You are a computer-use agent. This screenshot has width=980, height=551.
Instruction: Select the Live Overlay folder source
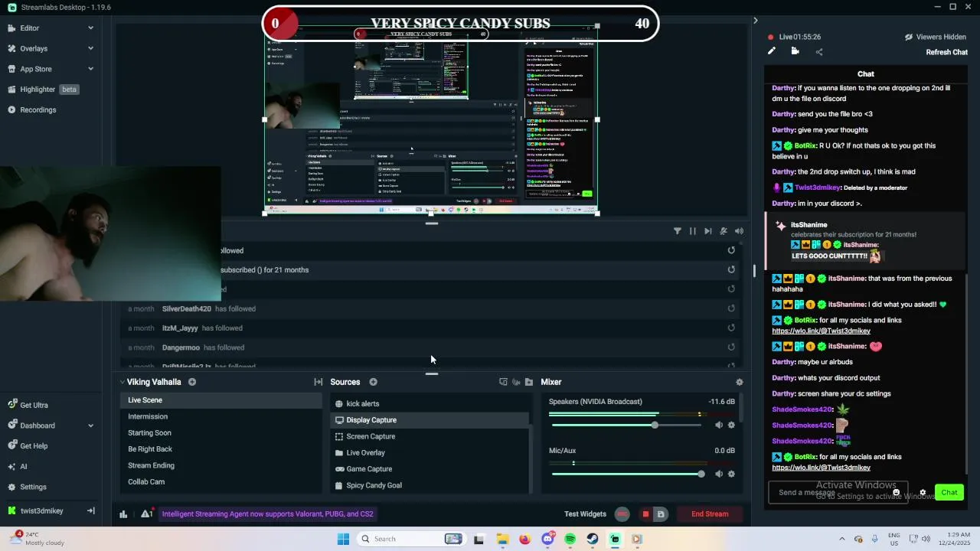tap(430, 453)
